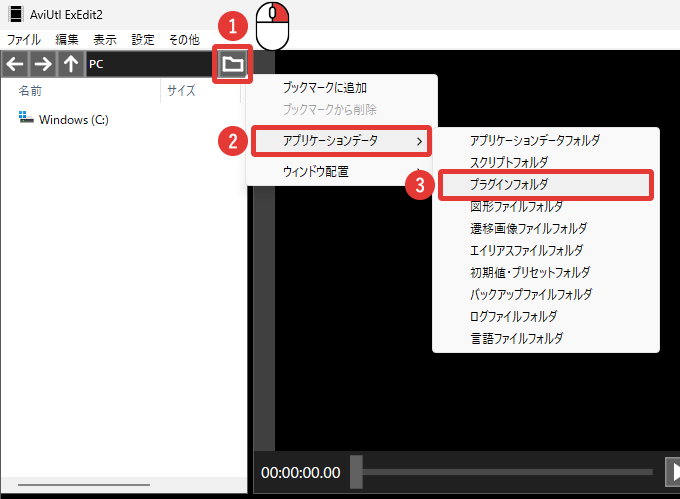Select スクリプトフォルダ in submenu
680x499 pixels.
[546, 162]
